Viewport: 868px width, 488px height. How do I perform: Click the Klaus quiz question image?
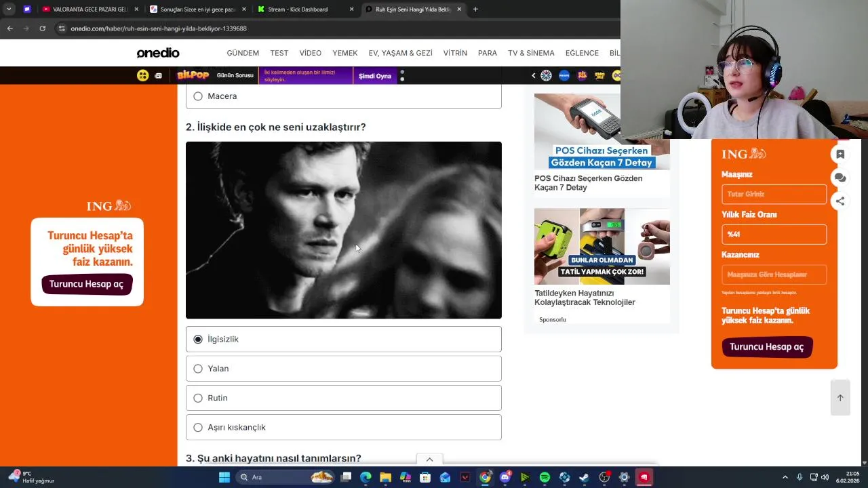click(344, 230)
